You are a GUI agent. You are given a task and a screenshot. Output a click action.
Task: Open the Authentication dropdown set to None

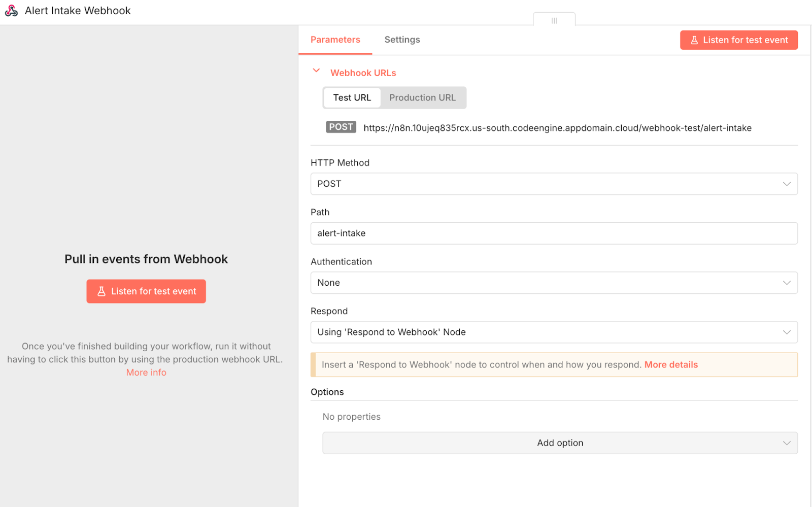(x=554, y=283)
